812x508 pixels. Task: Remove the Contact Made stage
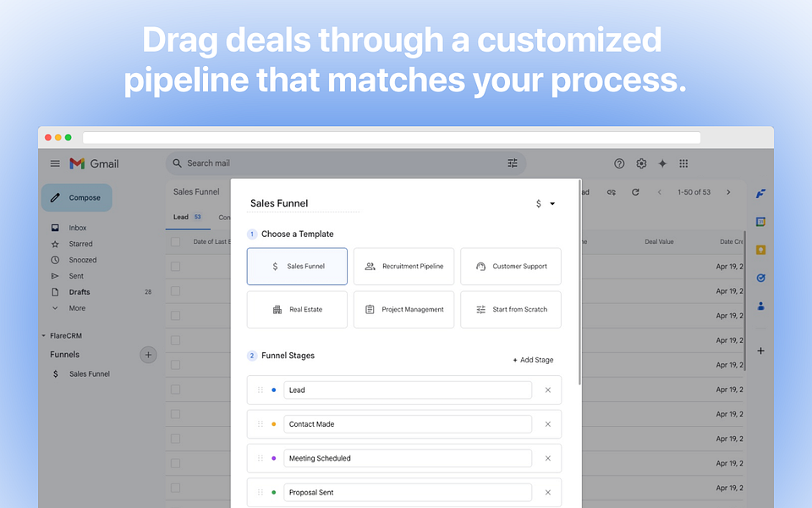click(x=547, y=424)
